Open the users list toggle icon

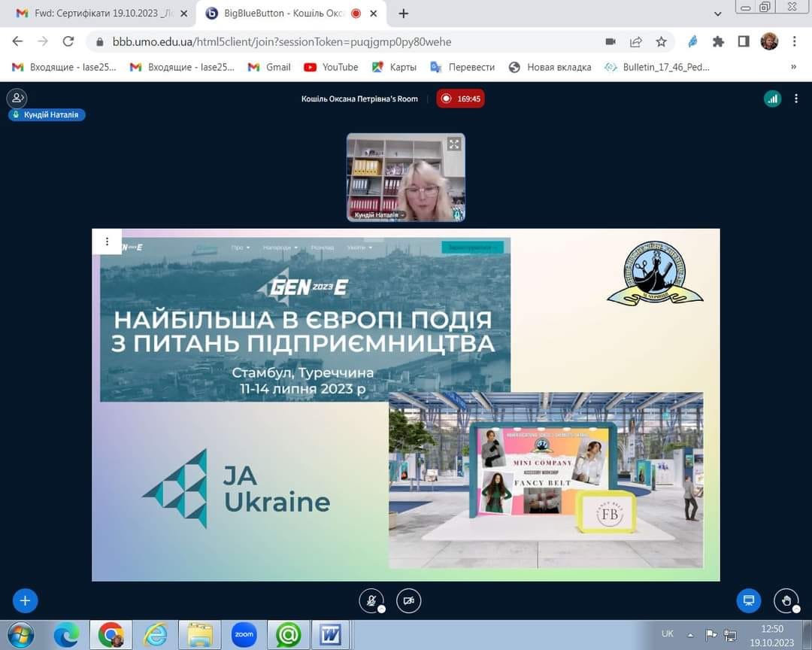[x=17, y=98]
